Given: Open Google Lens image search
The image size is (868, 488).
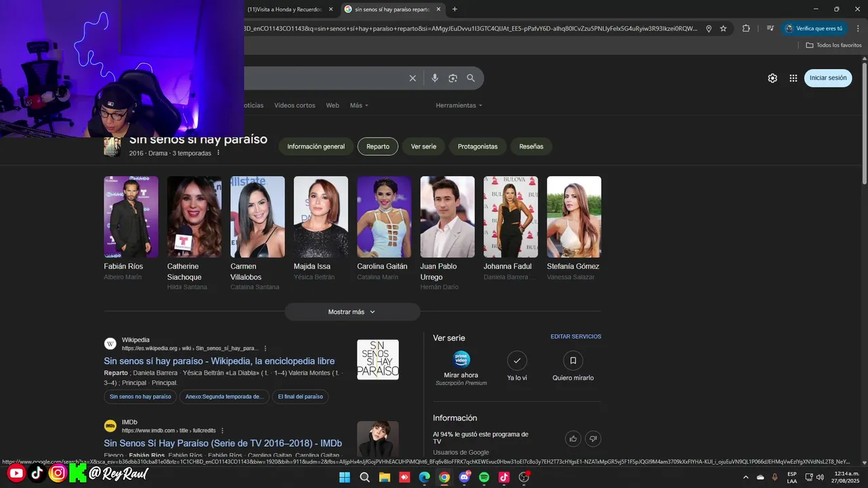Looking at the screenshot, I should (453, 78).
